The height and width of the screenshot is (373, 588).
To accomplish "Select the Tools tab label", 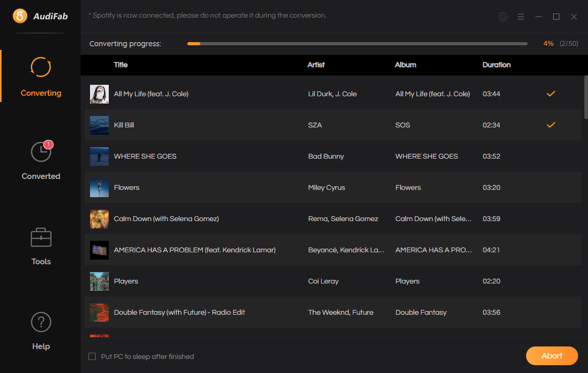I will 41,261.
